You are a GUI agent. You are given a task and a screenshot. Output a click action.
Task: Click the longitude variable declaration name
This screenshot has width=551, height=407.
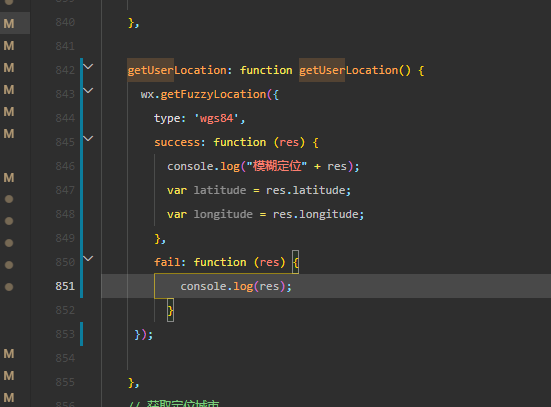pos(223,214)
